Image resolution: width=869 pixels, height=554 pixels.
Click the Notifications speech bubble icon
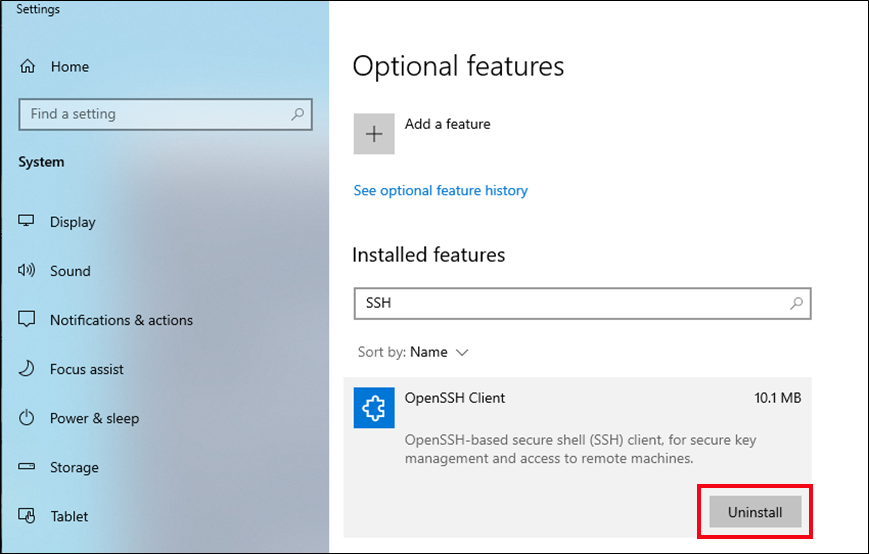27,319
